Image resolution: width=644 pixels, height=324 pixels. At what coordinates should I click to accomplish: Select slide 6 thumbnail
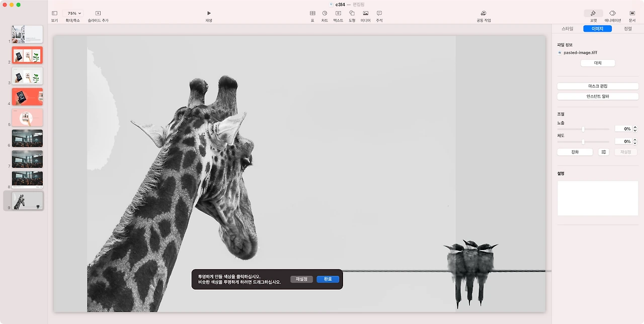[x=27, y=138]
